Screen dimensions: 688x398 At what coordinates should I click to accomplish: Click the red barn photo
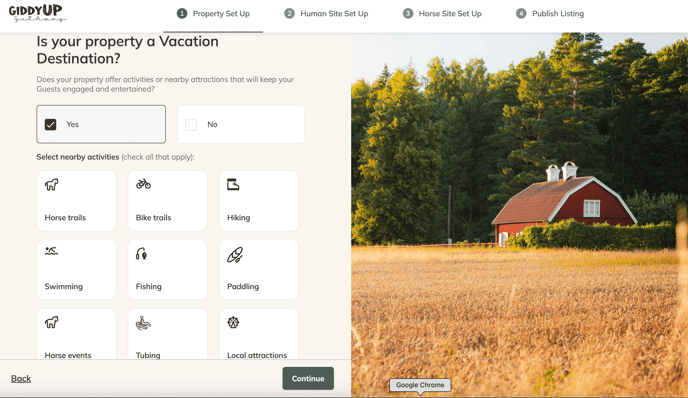pos(520,215)
